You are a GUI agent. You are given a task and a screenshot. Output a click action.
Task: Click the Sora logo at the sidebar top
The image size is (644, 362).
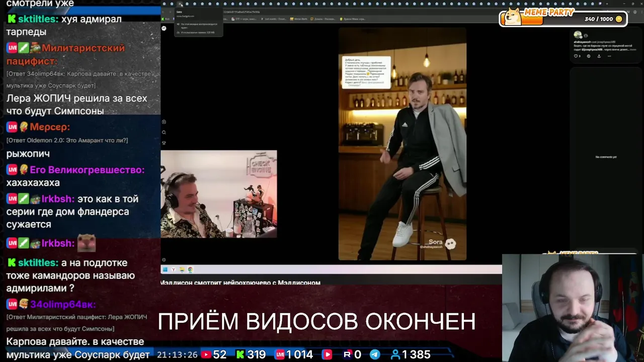164,28
